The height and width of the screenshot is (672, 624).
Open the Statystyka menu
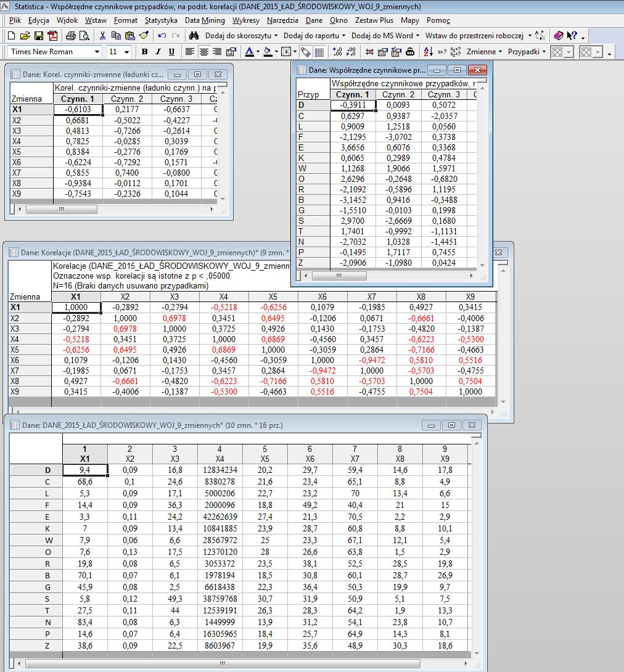(161, 20)
